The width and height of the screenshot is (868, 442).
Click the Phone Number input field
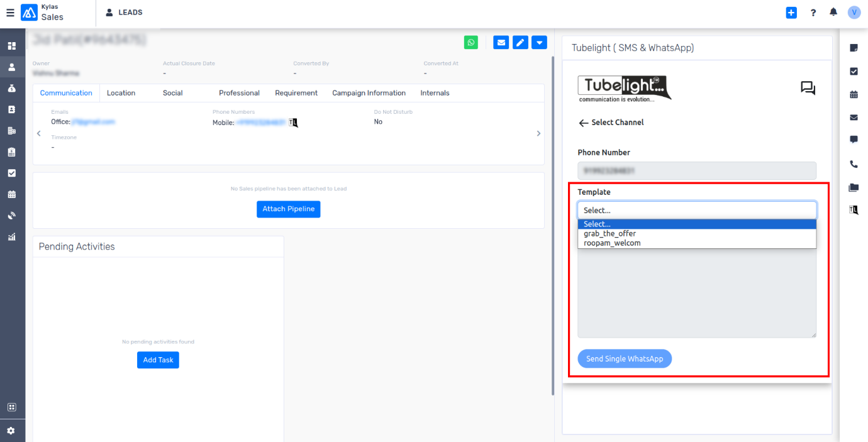697,170
